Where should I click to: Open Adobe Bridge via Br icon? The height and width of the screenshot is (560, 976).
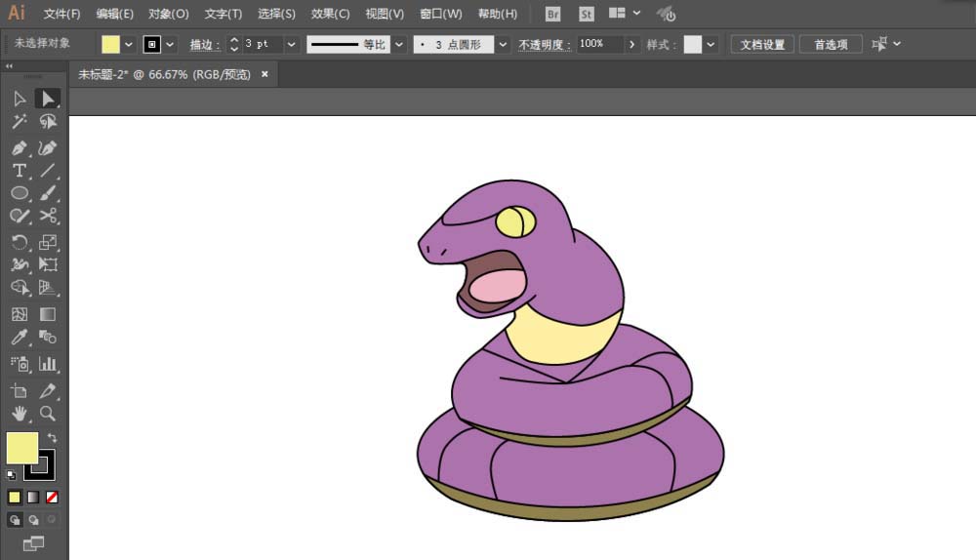[x=552, y=14]
